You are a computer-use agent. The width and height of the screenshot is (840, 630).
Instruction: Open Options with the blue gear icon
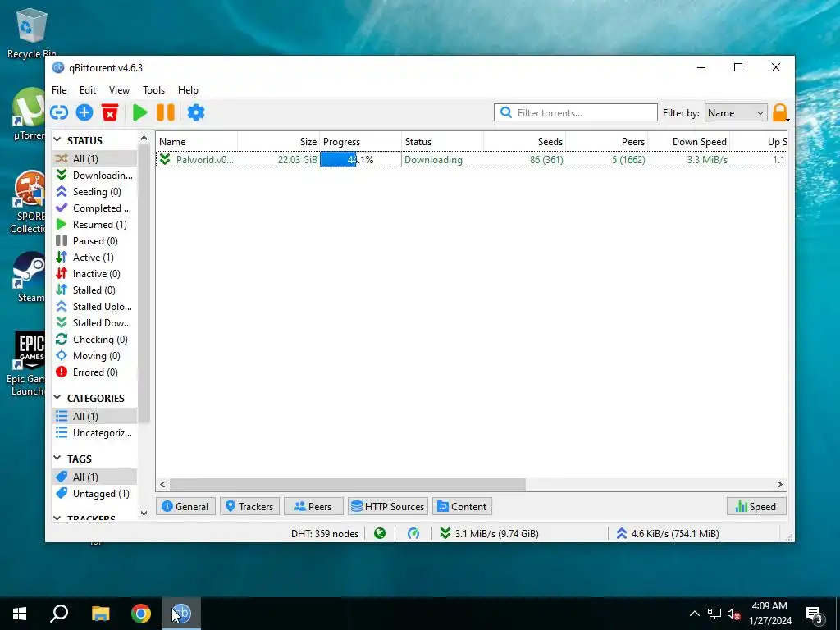pyautogui.click(x=195, y=112)
